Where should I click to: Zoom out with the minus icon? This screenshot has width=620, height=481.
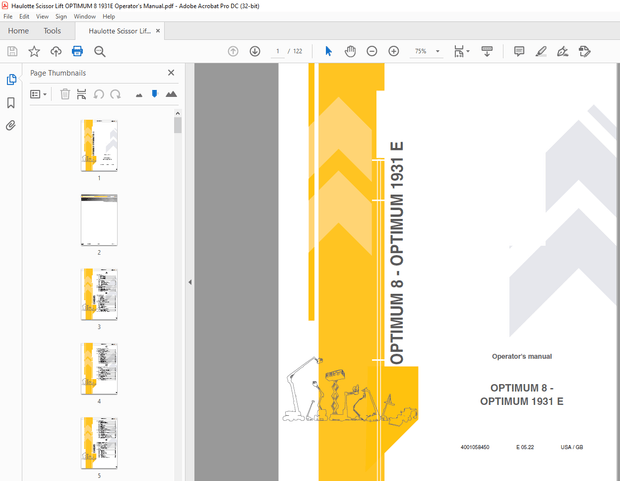click(x=372, y=51)
